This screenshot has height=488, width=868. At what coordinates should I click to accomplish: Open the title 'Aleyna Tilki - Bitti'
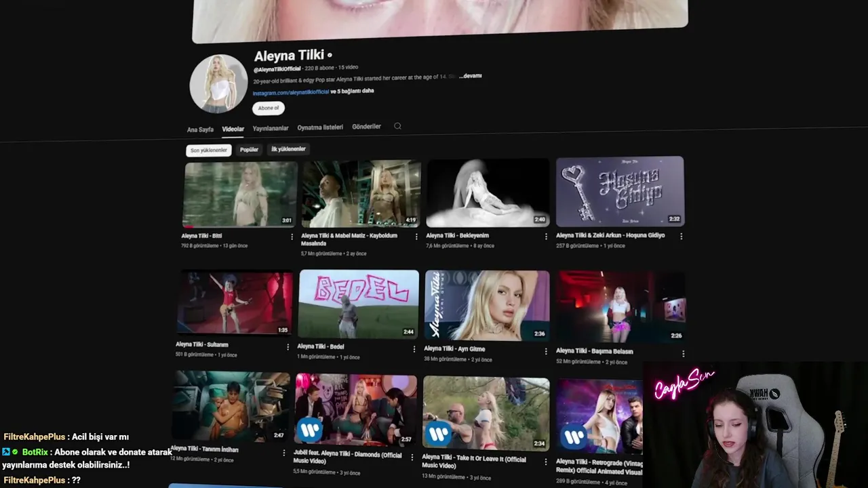pyautogui.click(x=202, y=236)
